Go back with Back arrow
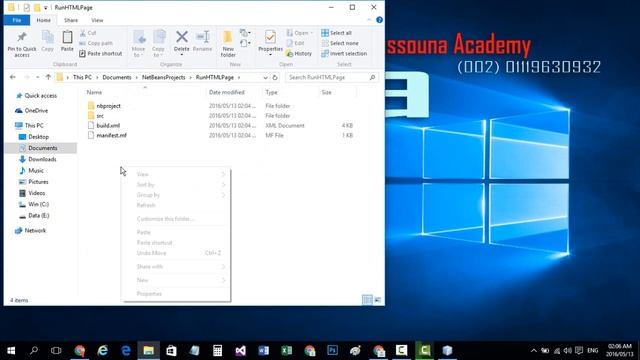640x360 pixels. pos(13,77)
